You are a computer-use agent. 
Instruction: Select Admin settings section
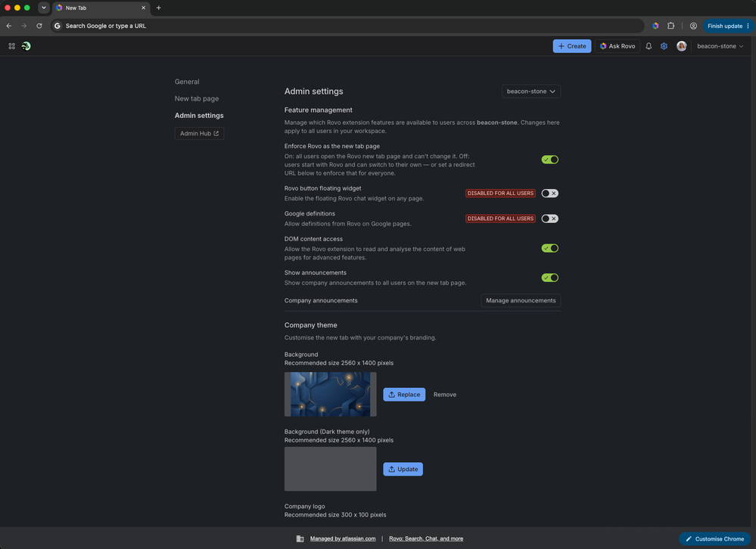[199, 116]
